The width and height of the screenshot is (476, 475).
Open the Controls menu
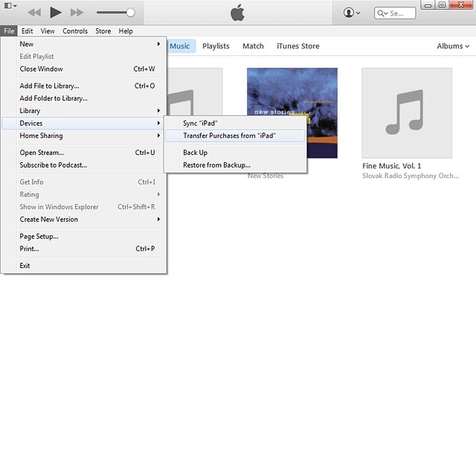click(75, 31)
